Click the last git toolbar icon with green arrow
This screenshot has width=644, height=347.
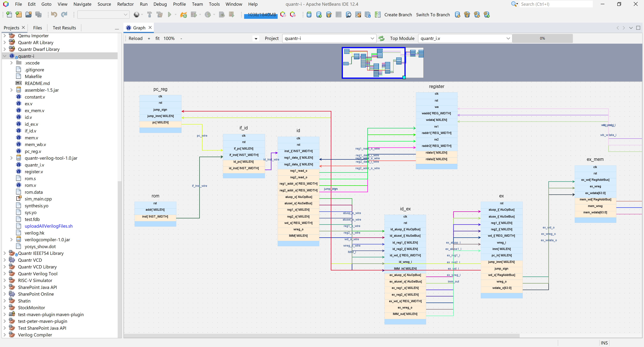486,14
